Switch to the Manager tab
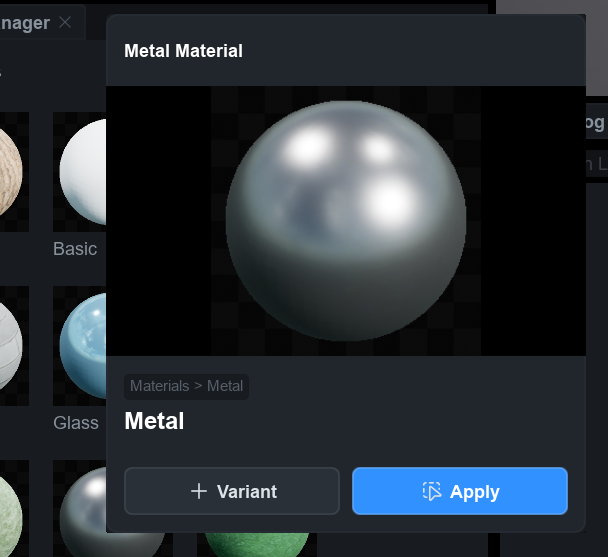This screenshot has height=557, width=608. tap(25, 22)
